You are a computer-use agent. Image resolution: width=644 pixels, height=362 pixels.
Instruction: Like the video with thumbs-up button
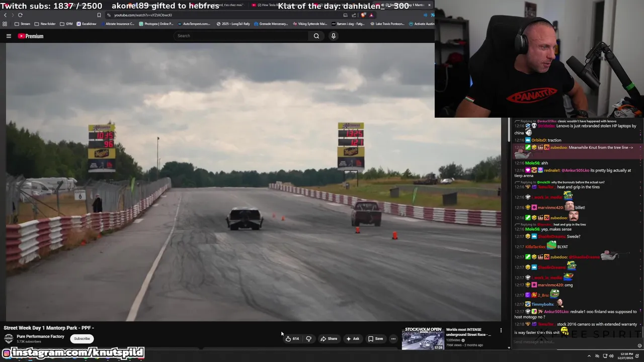pyautogui.click(x=292, y=339)
